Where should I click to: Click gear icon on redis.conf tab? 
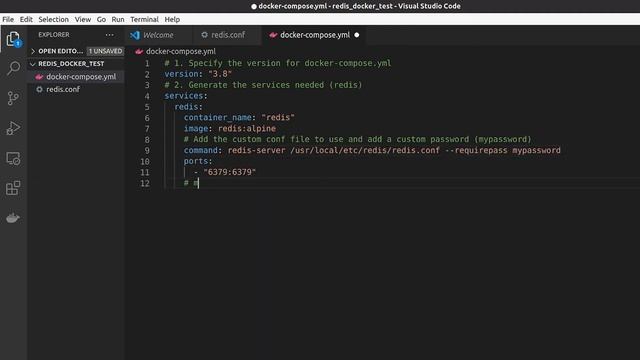point(204,35)
